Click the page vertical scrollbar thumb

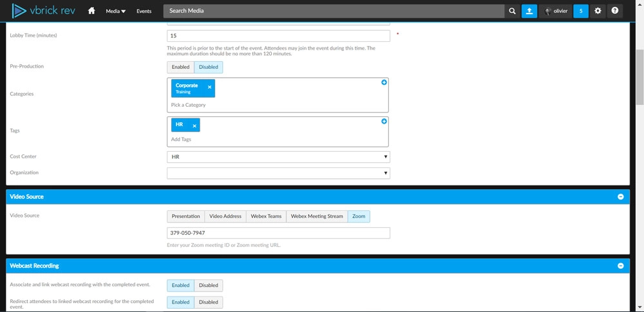click(640, 77)
